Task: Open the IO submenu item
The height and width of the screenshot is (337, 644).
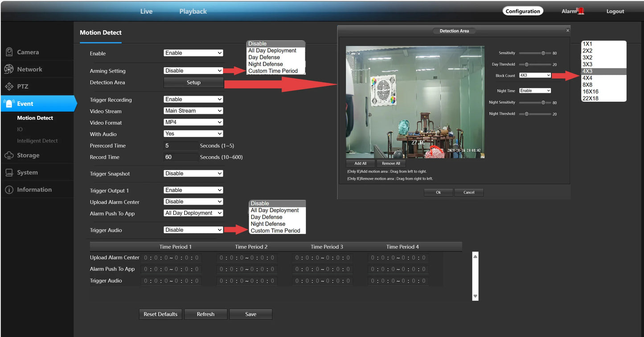Action: (x=20, y=129)
